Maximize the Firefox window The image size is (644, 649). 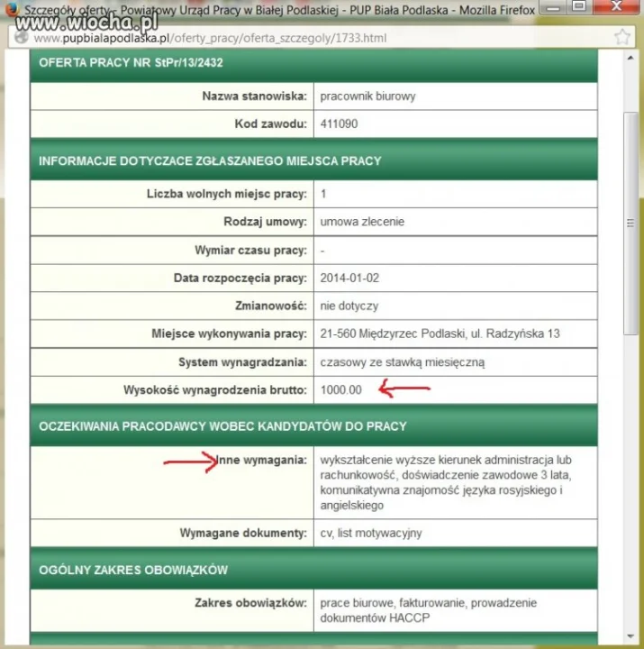coord(578,6)
